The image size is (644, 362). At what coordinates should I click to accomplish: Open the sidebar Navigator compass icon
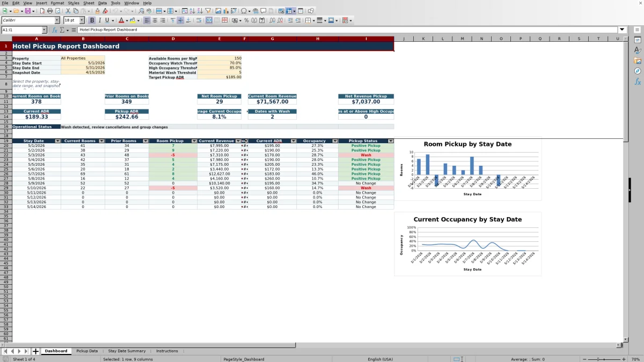(x=638, y=71)
